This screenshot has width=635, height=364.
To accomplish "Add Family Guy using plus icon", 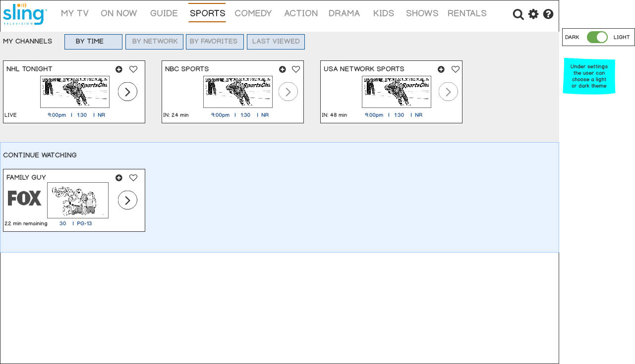I will (x=119, y=178).
